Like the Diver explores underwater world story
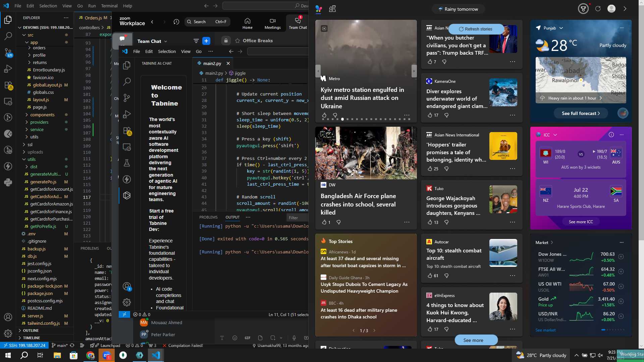 click(x=430, y=115)
